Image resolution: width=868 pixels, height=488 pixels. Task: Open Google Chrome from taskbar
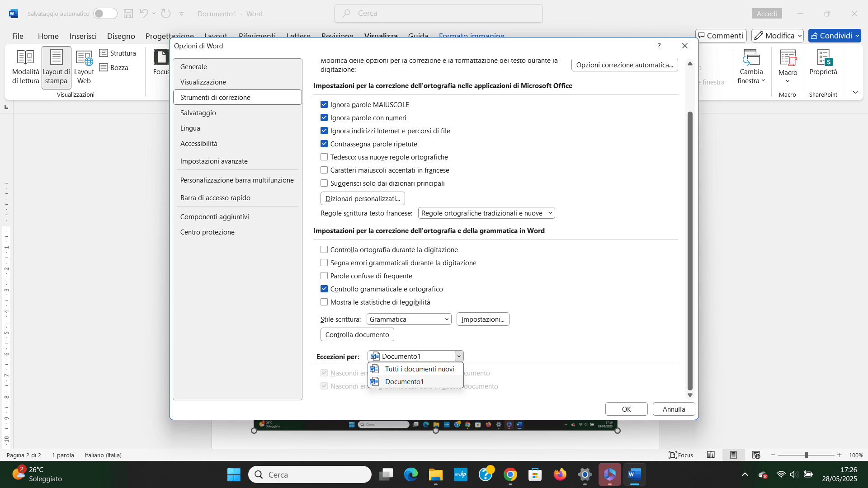510,474
